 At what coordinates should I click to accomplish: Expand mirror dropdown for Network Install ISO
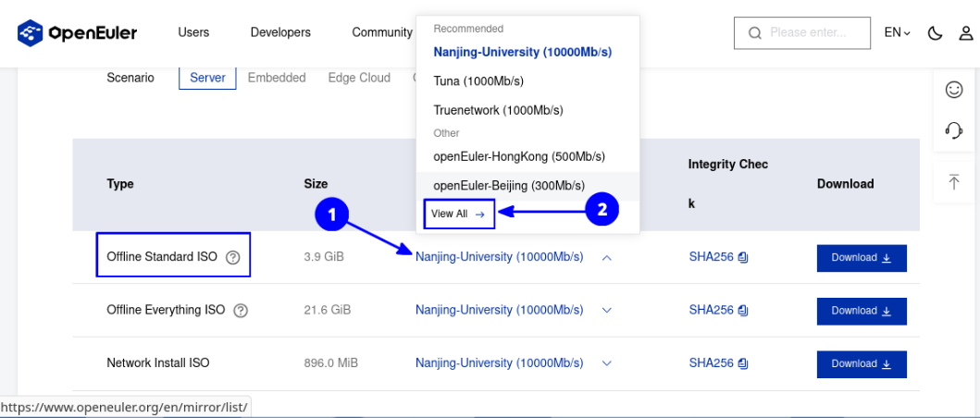point(605,363)
